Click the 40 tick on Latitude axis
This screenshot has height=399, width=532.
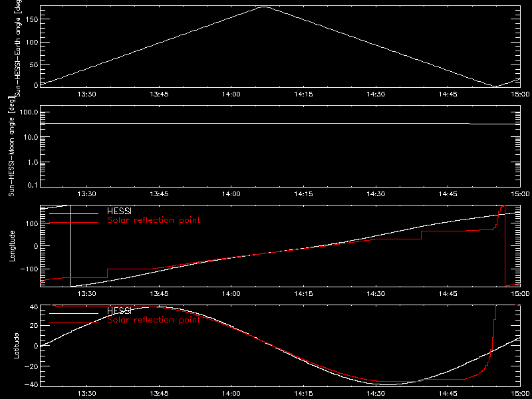[x=33, y=307]
